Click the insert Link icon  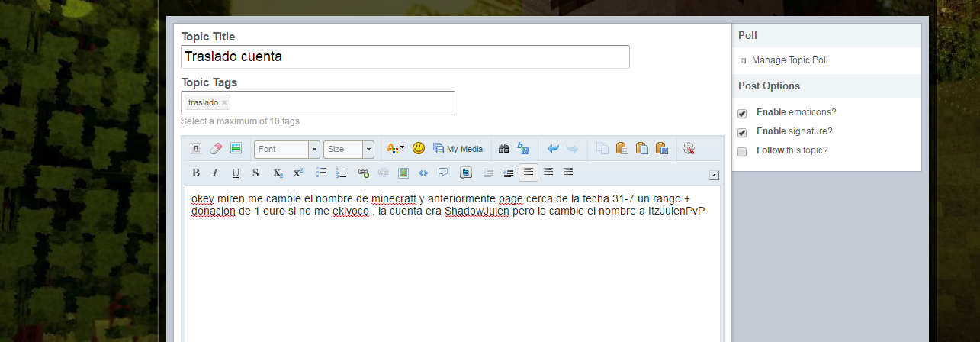[x=363, y=173]
